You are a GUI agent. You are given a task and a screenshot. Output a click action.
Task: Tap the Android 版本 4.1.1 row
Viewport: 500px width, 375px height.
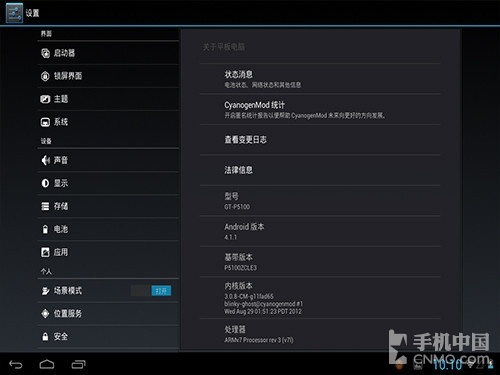click(x=320, y=231)
